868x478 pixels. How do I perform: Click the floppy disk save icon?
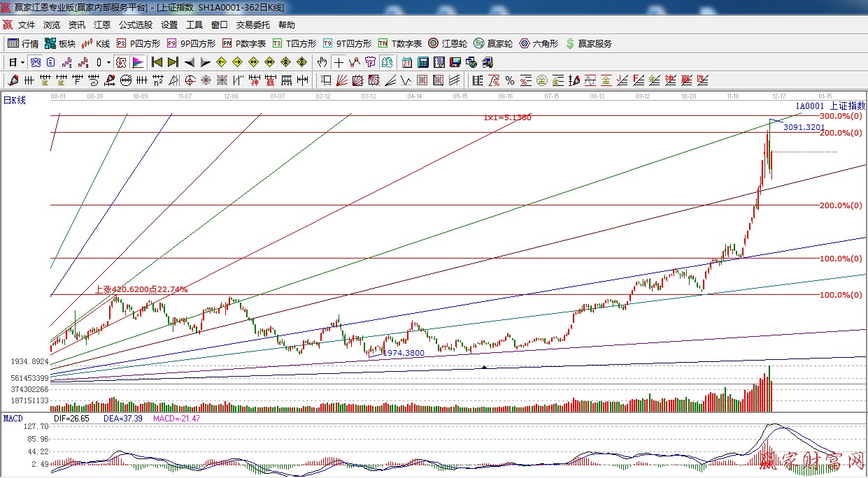pos(455,62)
